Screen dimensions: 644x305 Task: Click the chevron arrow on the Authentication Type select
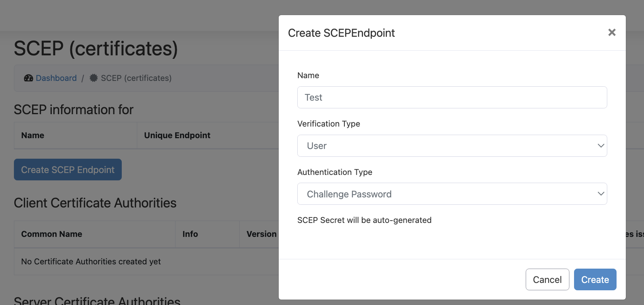(x=601, y=194)
